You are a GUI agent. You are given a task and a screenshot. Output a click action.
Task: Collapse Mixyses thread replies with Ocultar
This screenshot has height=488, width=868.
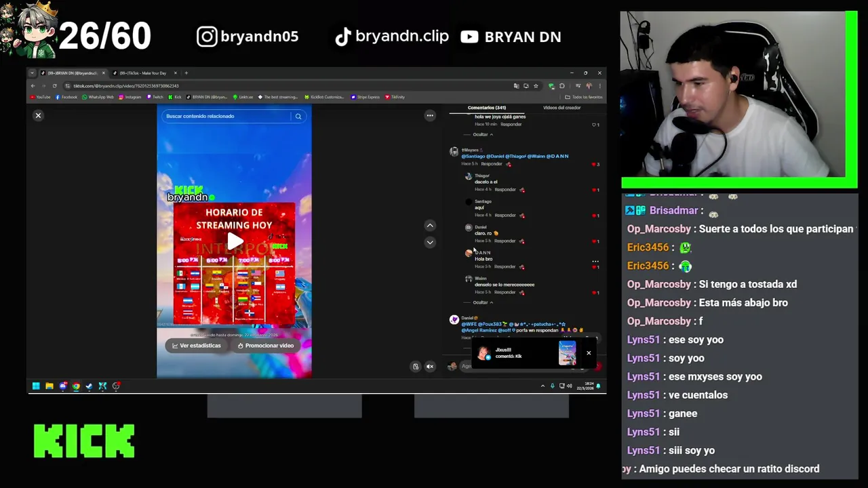coord(482,302)
